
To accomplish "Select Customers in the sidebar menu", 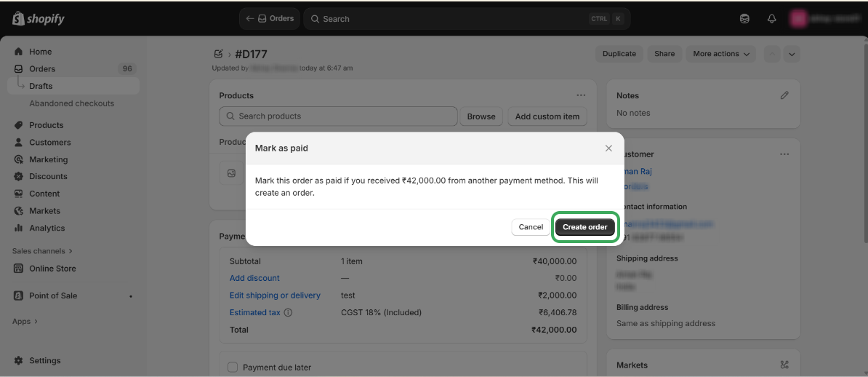I will [49, 143].
